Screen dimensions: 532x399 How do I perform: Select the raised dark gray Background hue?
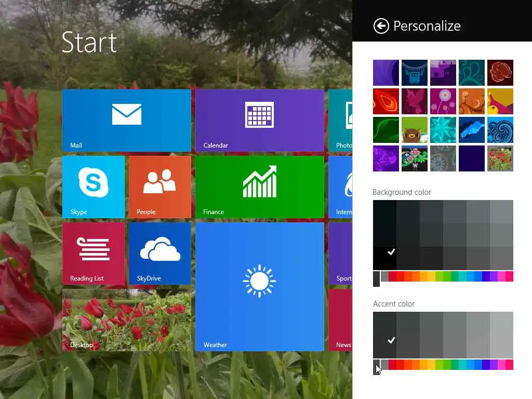(376, 279)
